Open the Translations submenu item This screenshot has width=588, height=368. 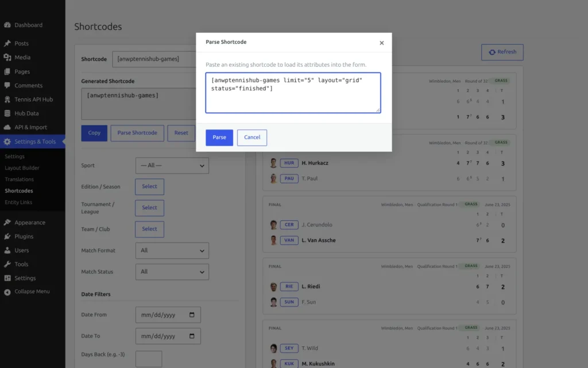coord(19,179)
